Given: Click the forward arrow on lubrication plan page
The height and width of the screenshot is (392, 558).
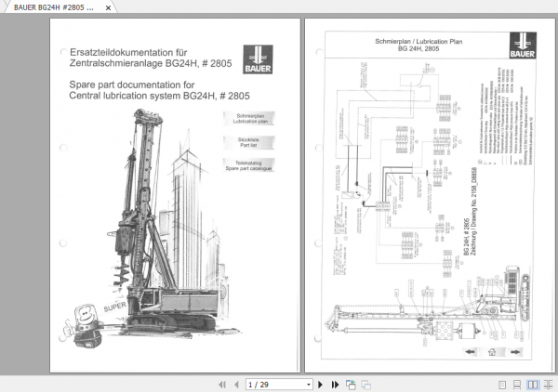Looking at the screenshot, I should coord(515,352).
